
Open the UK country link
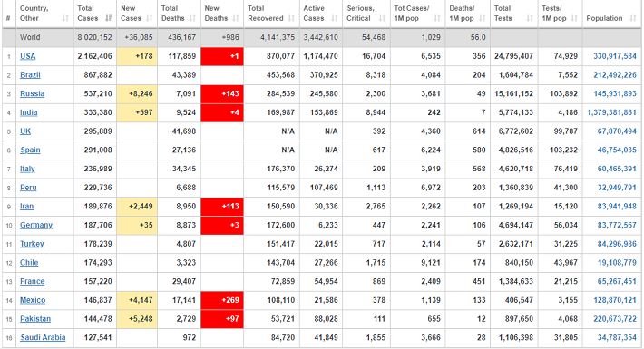click(25, 131)
